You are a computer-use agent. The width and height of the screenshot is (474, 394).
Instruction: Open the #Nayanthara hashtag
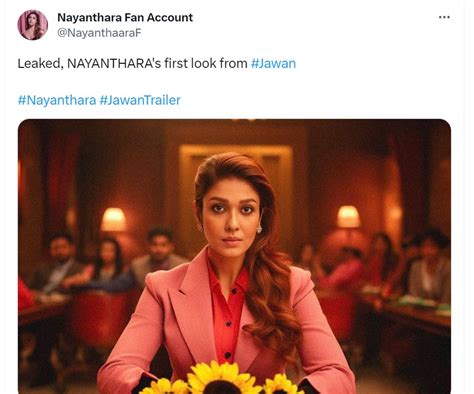[x=57, y=100]
